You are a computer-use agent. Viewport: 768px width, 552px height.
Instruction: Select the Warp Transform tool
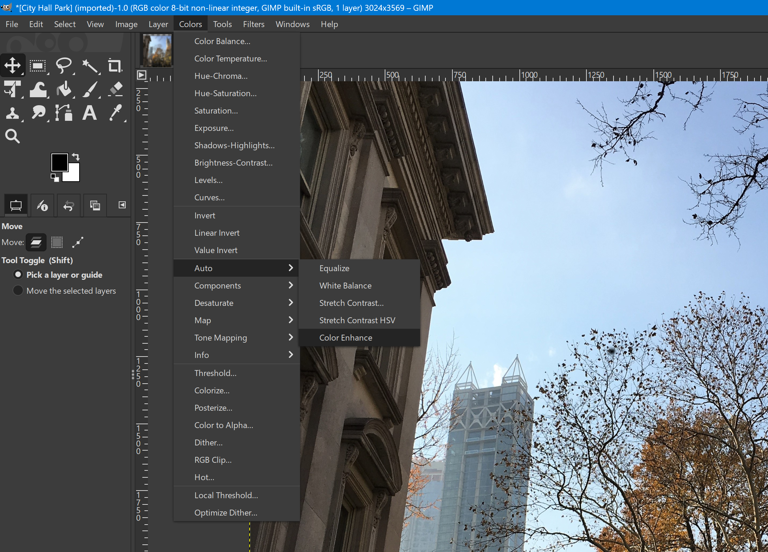(38, 89)
